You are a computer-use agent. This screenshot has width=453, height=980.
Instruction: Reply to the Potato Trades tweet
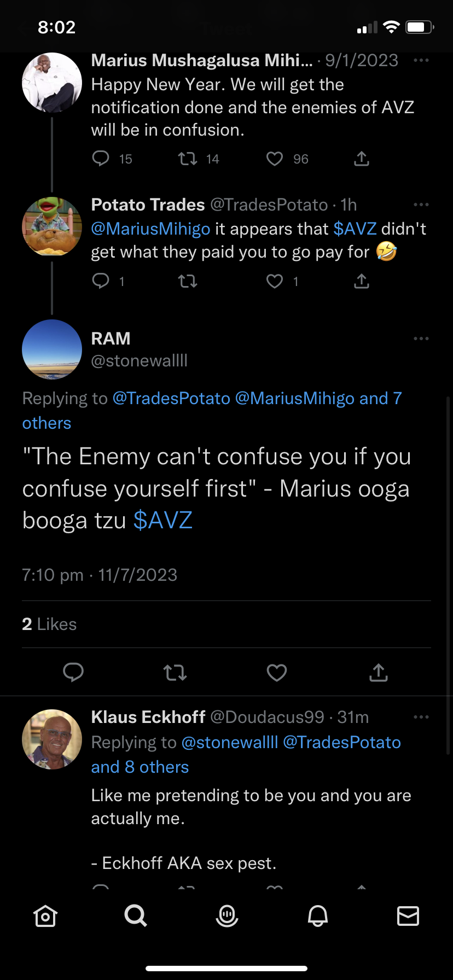coord(101,282)
